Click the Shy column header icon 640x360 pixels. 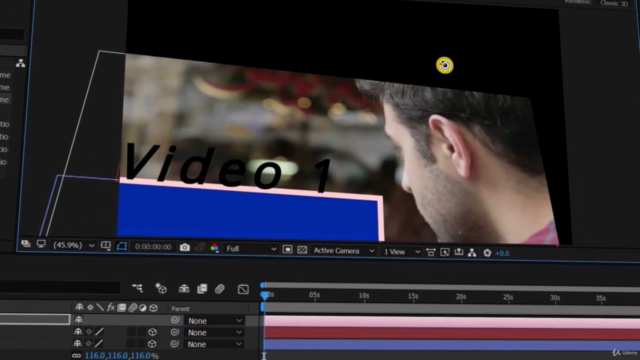point(79,307)
